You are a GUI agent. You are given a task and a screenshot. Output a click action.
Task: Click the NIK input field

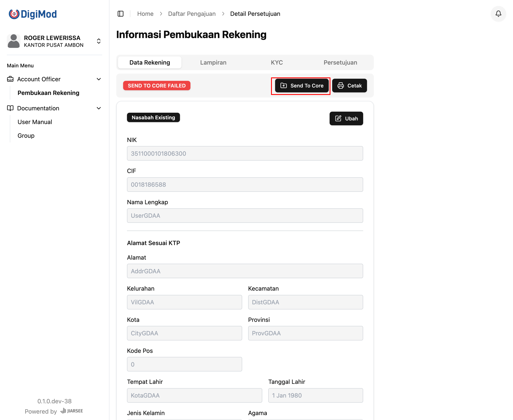coord(245,153)
